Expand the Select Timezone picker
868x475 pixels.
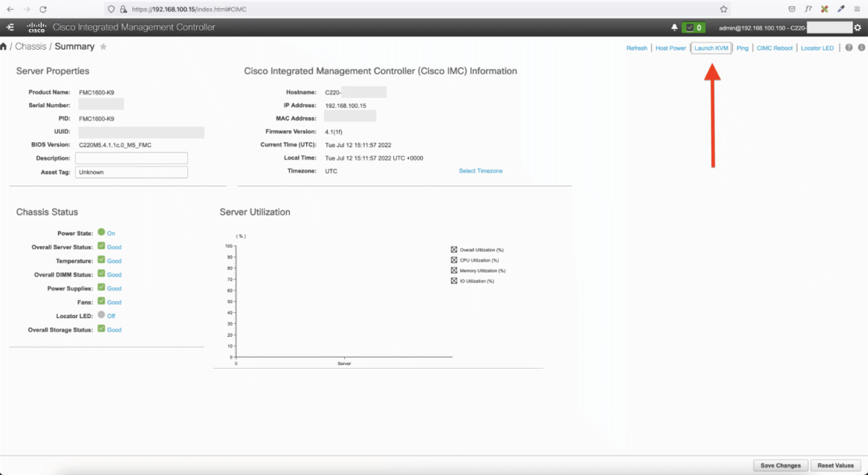tap(481, 171)
